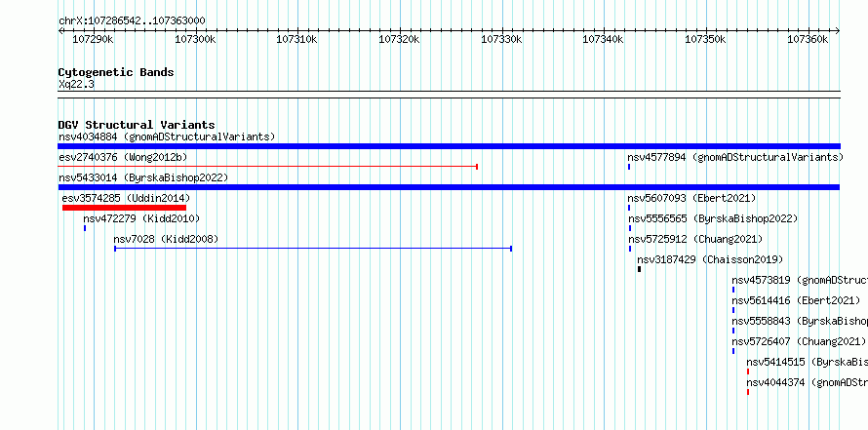Click the Cytogenetic Bands track title

(116, 72)
